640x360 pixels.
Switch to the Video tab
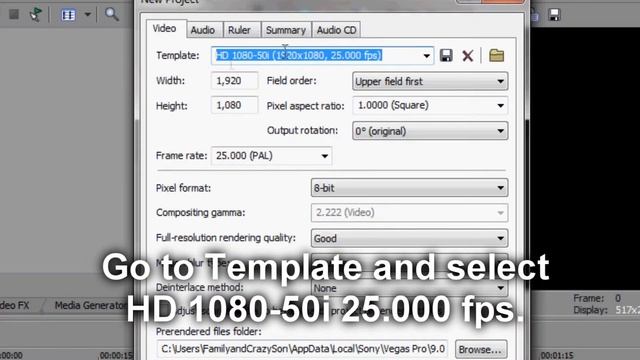coord(164,29)
